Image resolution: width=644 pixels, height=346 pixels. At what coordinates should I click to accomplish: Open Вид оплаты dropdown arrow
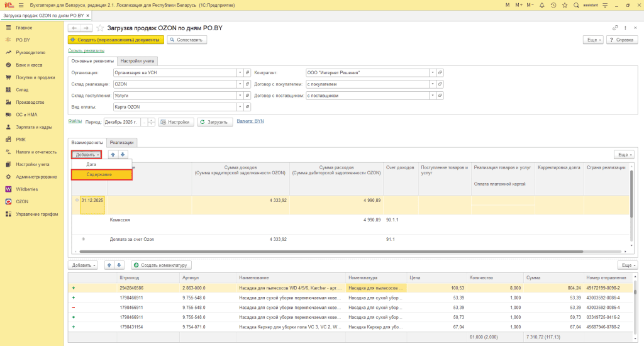click(x=240, y=107)
